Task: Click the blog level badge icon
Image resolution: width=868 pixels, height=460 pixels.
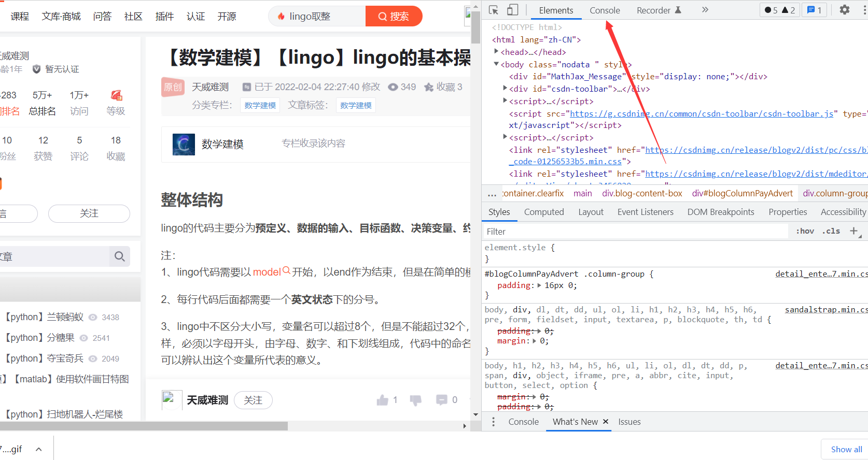Action: click(x=116, y=95)
